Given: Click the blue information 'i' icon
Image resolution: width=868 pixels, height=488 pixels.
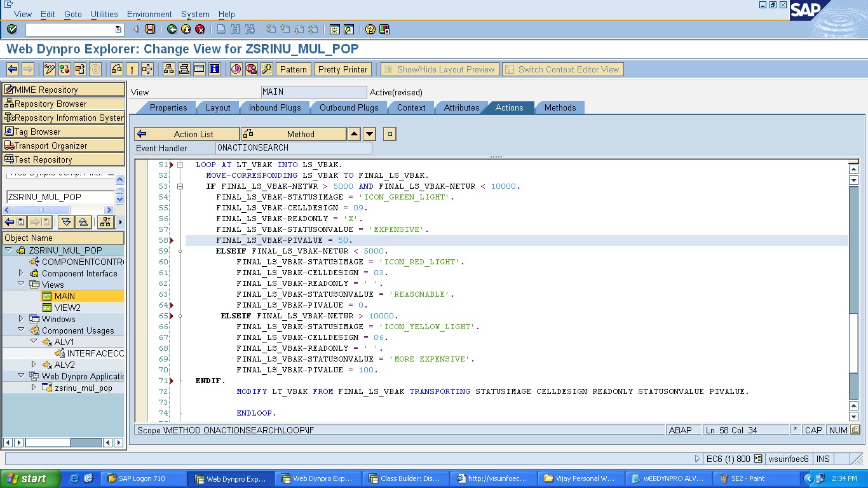Looking at the screenshot, I should coord(215,69).
